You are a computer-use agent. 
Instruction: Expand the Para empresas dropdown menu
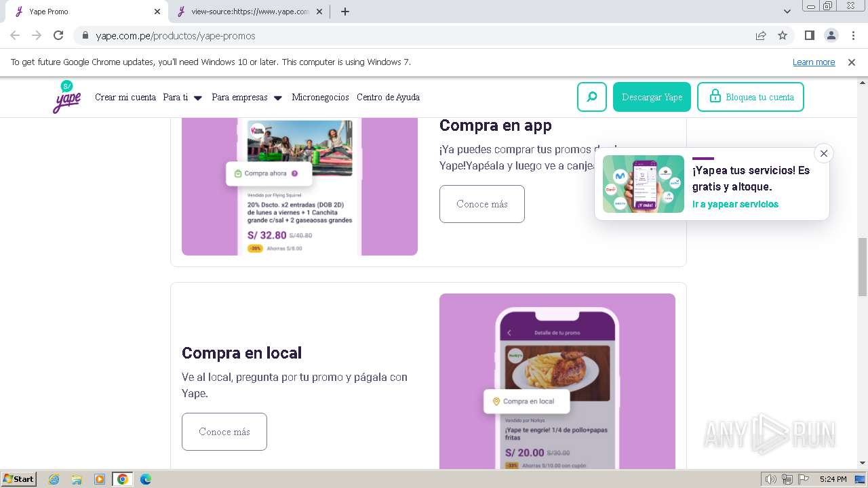point(247,98)
